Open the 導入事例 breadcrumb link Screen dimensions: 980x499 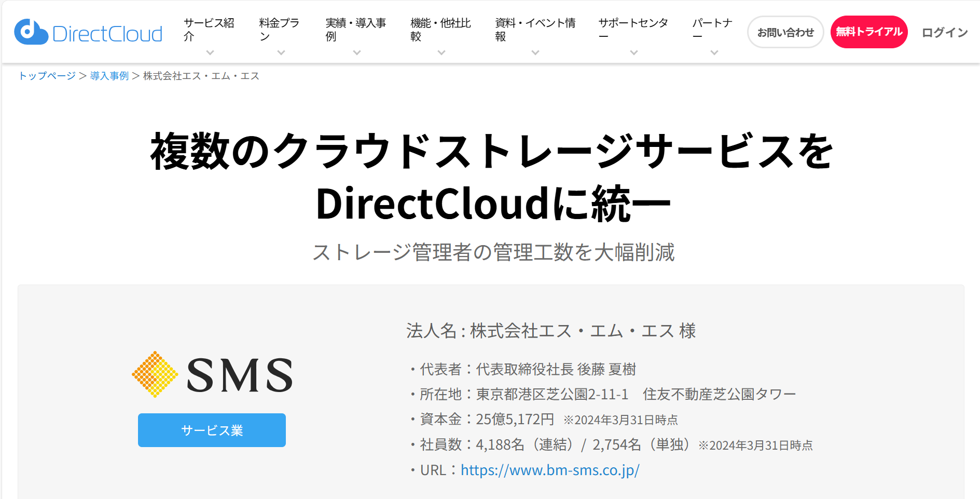tap(109, 76)
